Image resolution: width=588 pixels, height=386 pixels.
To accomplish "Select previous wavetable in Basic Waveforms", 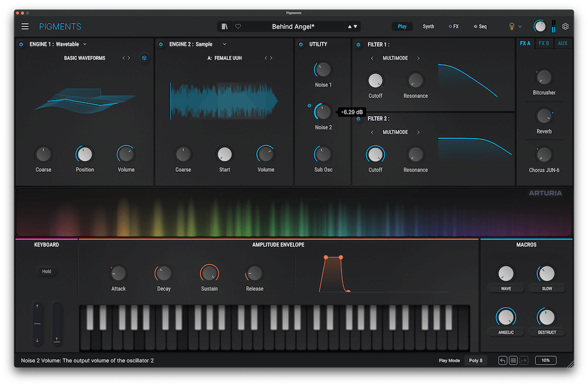I will pyautogui.click(x=123, y=58).
